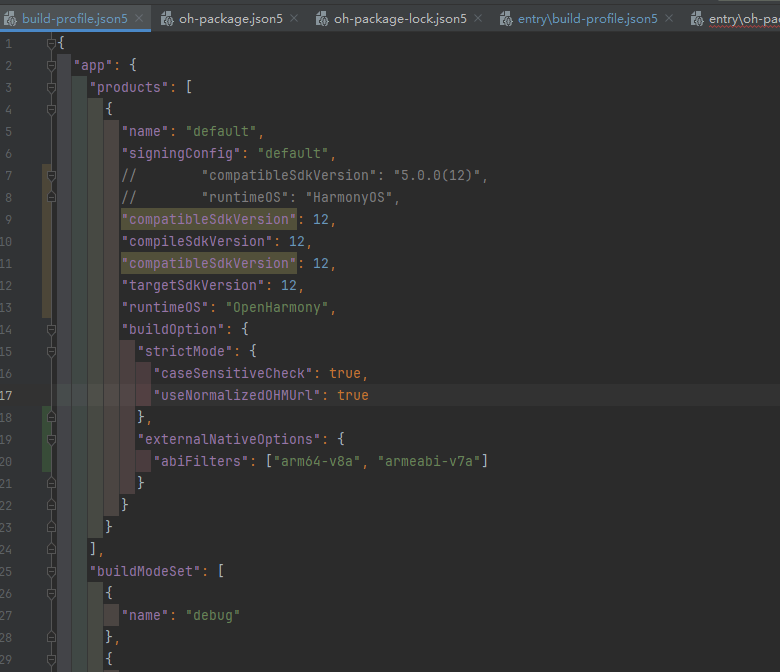This screenshot has height=672, width=780.
Task: Collapse the "buildOption" fold marker
Action: [x=51, y=329]
